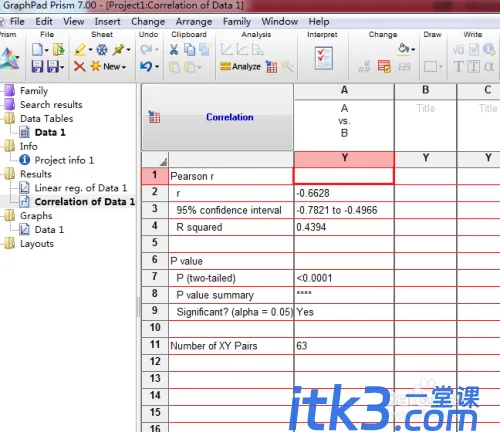The width and height of the screenshot is (500, 432).
Task: Click the blue Undo arrow
Action: (146, 66)
